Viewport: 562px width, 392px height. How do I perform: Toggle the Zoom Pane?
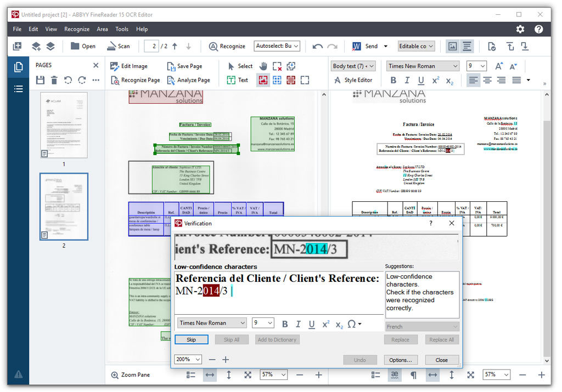(x=131, y=375)
